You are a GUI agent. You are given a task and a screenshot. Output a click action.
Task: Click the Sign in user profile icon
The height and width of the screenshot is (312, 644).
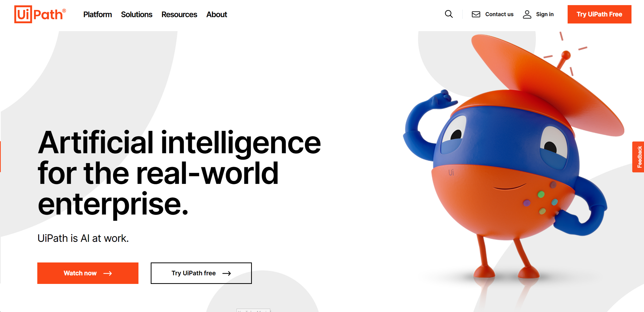coord(527,14)
